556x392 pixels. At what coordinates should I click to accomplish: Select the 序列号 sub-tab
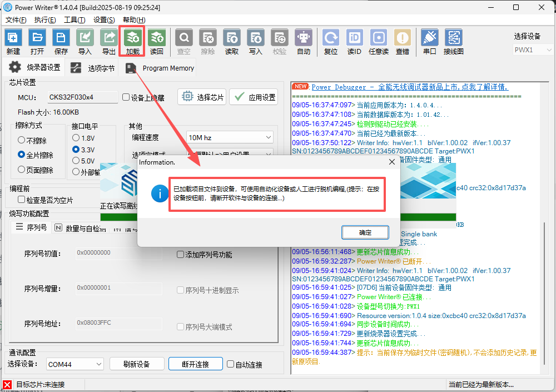31,227
